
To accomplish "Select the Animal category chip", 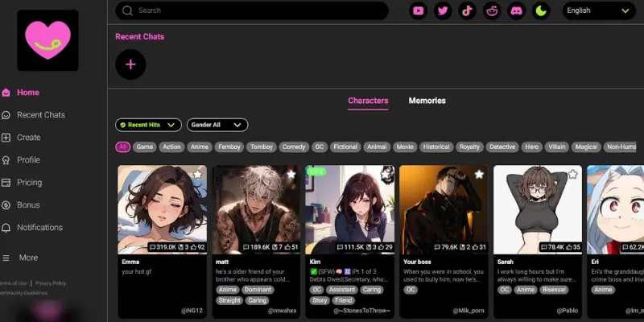I will point(377,147).
